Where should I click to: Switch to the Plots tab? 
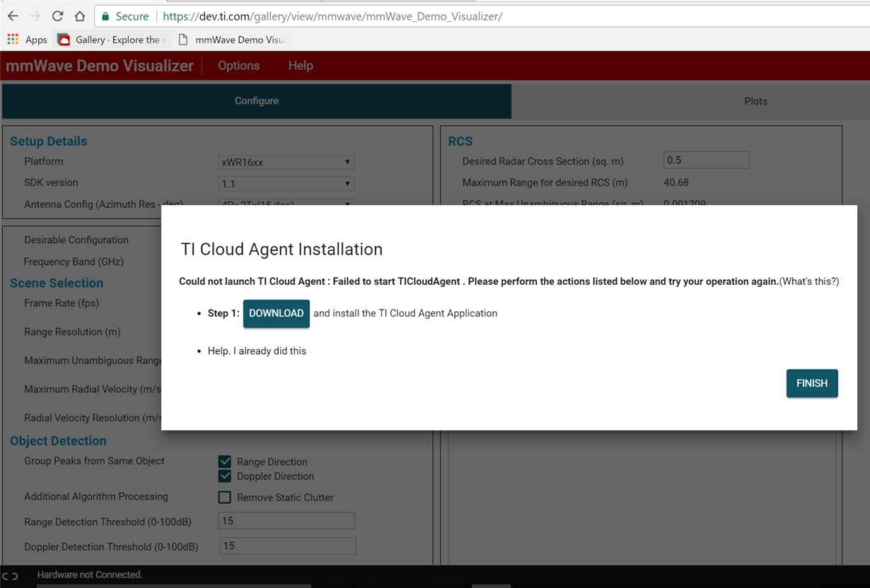(x=755, y=101)
